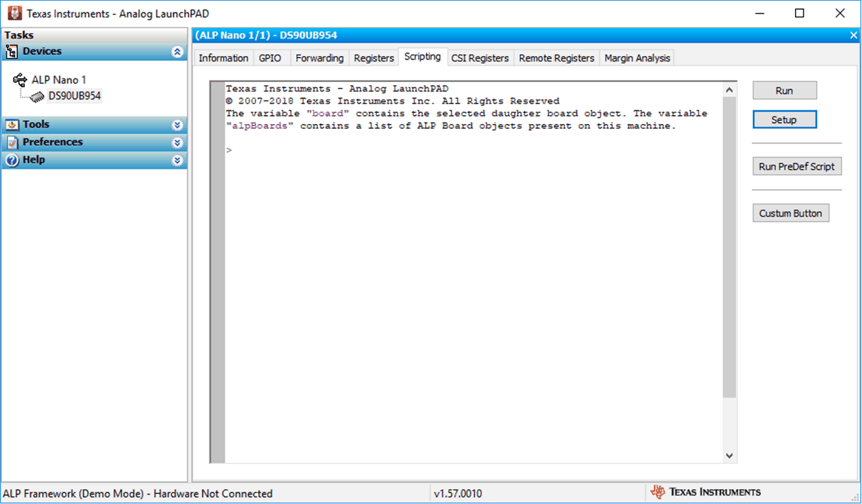Click the Devices panel icon

(12, 52)
